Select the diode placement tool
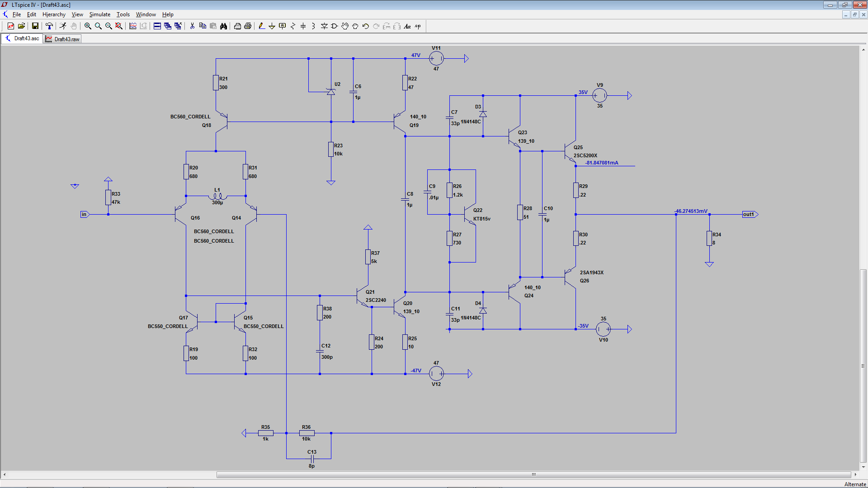Viewport: 868px width, 488px height. [x=324, y=26]
